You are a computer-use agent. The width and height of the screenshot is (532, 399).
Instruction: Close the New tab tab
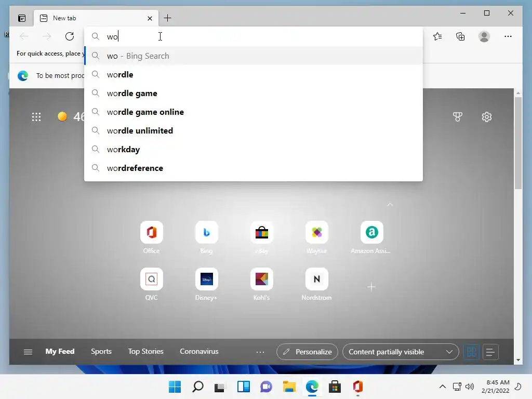(150, 18)
